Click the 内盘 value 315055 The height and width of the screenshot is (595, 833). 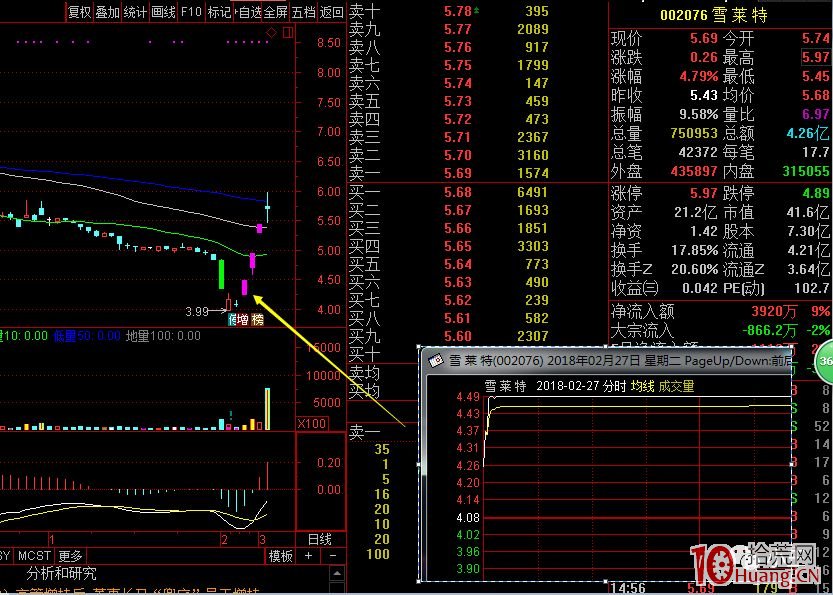(x=805, y=171)
